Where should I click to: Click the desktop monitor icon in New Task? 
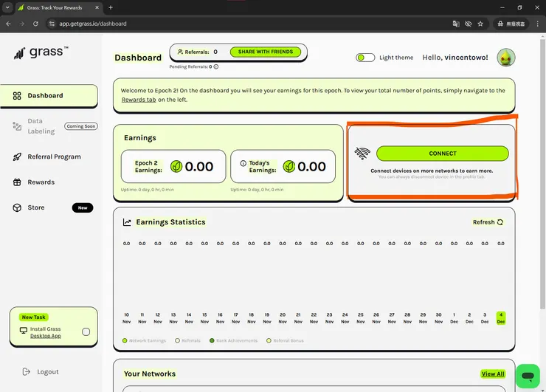24,330
